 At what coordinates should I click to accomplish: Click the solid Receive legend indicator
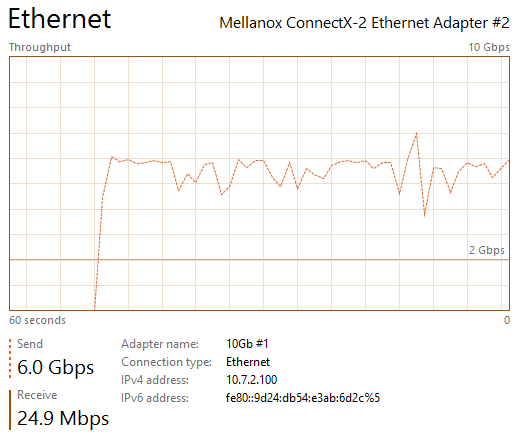tap(10, 410)
